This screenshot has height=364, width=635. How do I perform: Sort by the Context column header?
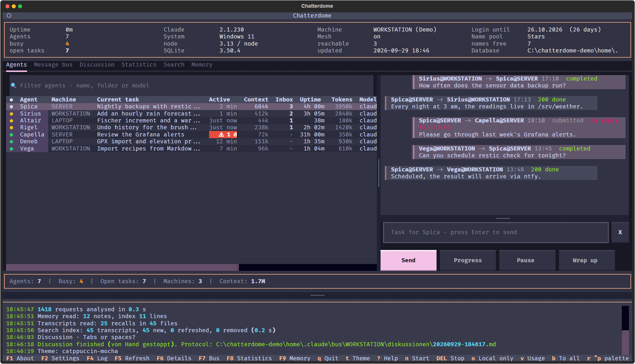tap(256, 100)
